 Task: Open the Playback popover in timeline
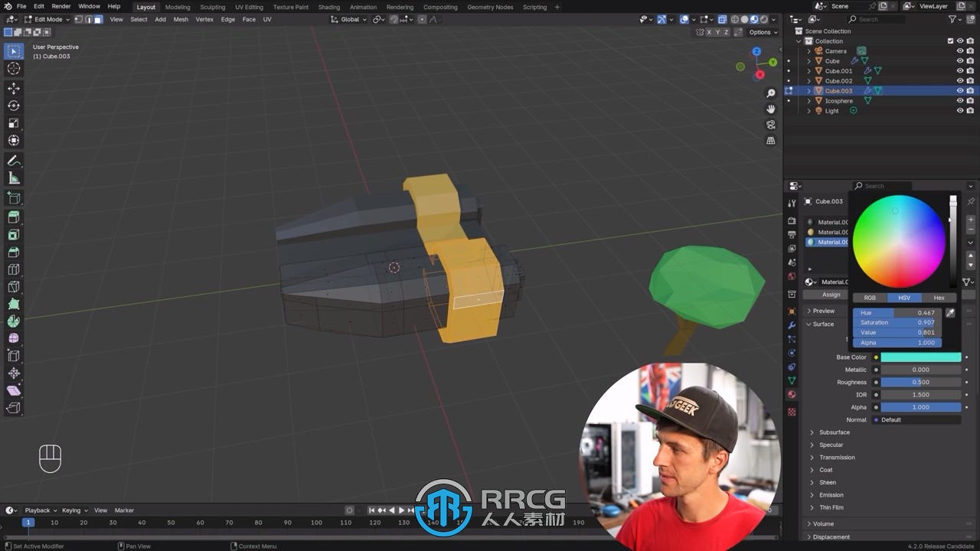coord(40,510)
